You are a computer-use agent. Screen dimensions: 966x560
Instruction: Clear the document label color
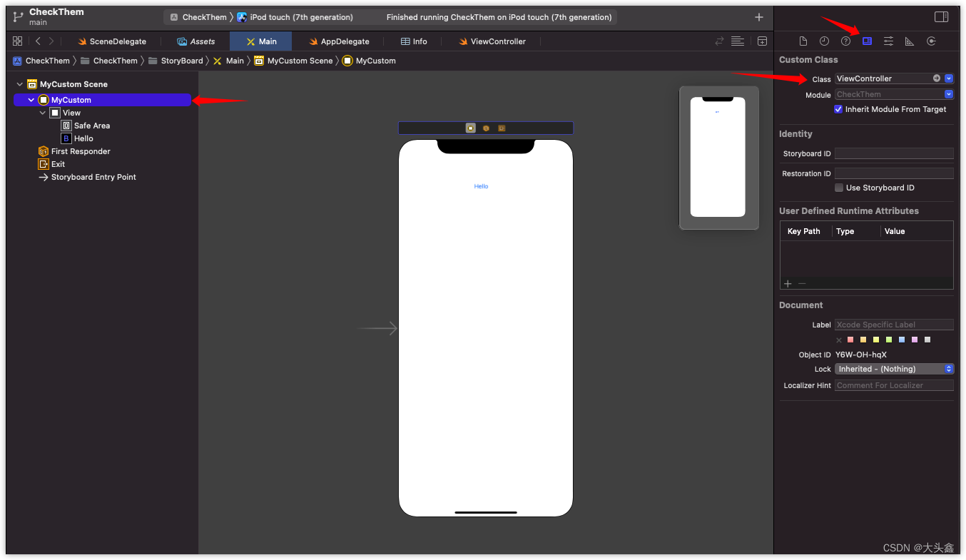coord(839,340)
